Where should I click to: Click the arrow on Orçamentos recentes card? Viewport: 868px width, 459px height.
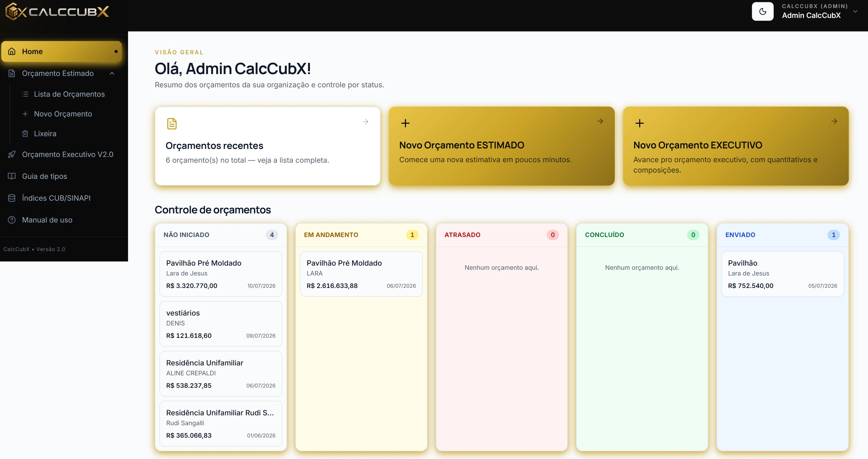click(x=366, y=122)
